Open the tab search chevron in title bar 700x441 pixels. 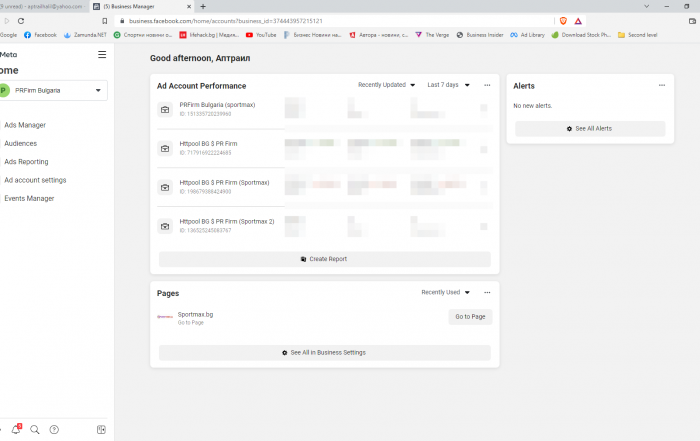[646, 6]
